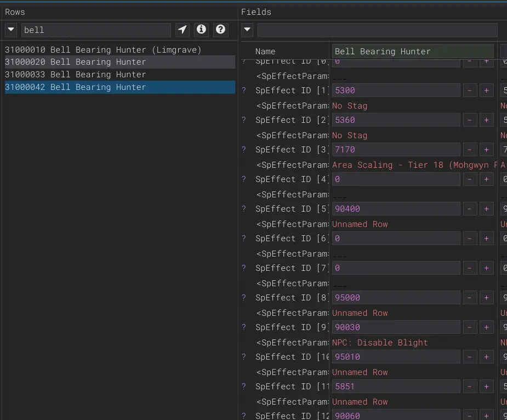
Task: Decrement SpEffect ID [2] with minus button
Action: (x=470, y=120)
